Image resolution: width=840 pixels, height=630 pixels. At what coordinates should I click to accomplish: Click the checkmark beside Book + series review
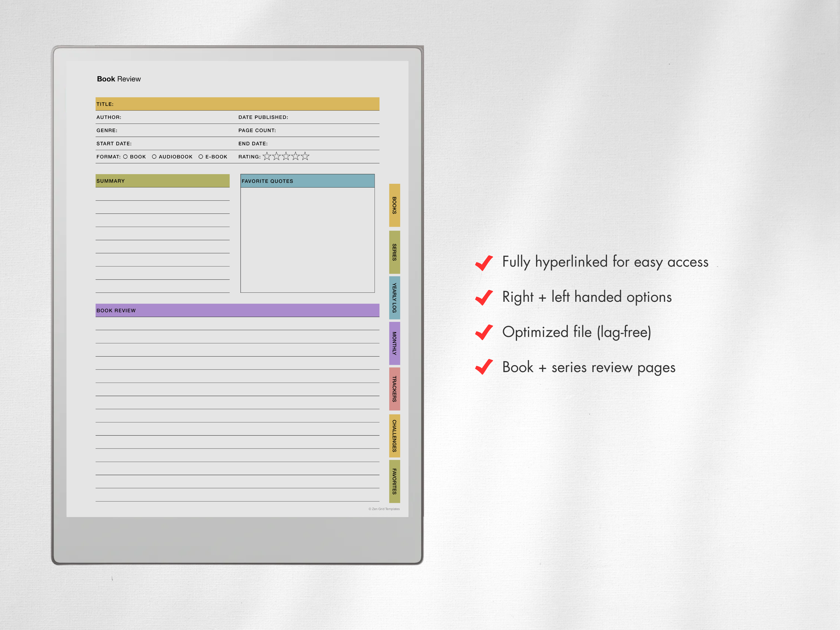[x=484, y=367]
